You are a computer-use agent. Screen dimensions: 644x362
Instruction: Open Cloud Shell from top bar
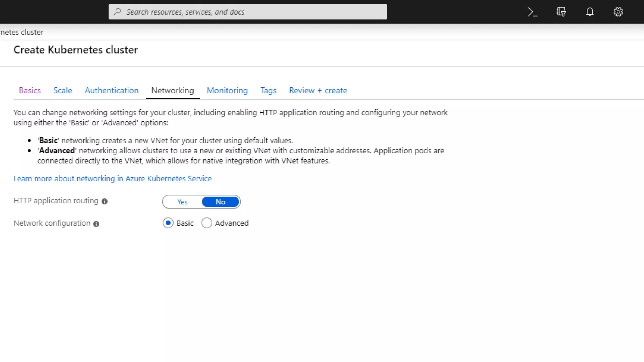[x=532, y=12]
